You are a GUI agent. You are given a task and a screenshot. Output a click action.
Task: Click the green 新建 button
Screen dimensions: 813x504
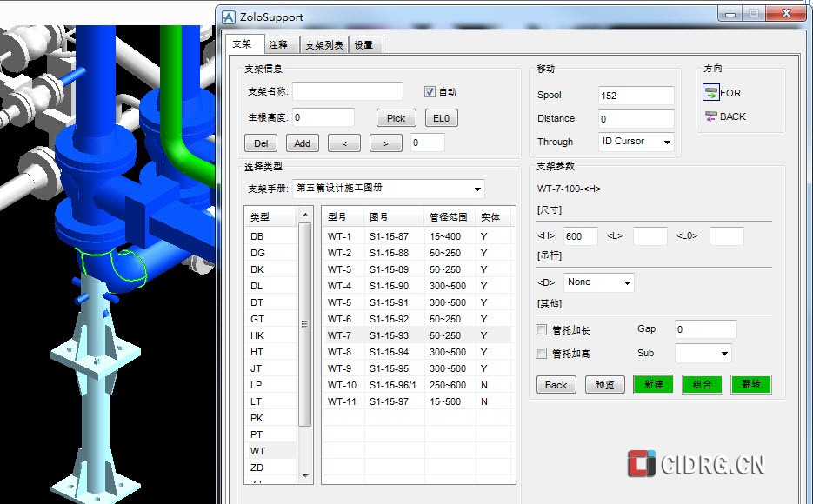point(653,385)
